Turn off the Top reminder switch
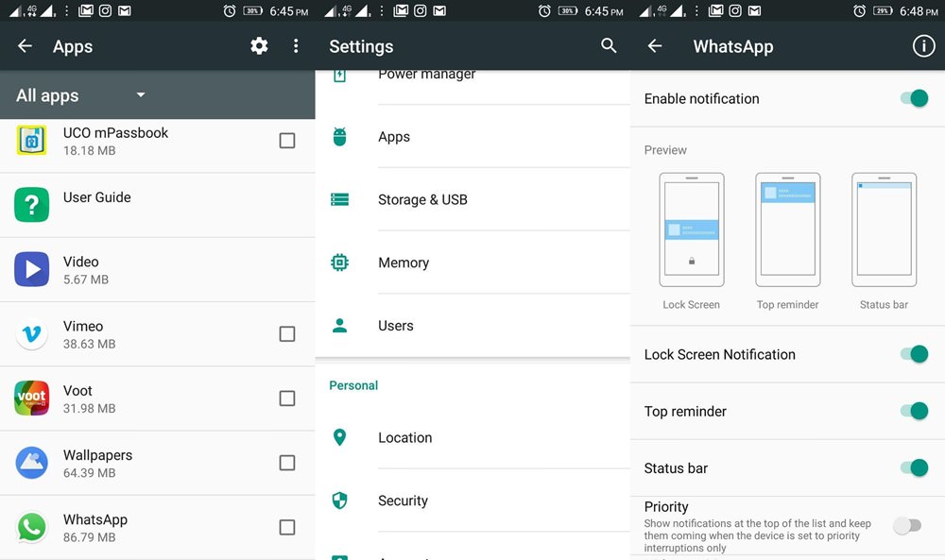Image resolution: width=945 pixels, height=560 pixels. pos(914,411)
